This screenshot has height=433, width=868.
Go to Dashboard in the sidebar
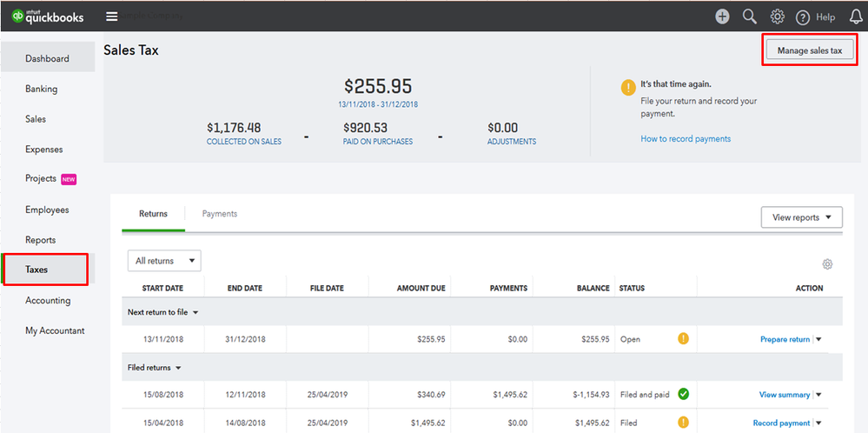click(x=48, y=58)
